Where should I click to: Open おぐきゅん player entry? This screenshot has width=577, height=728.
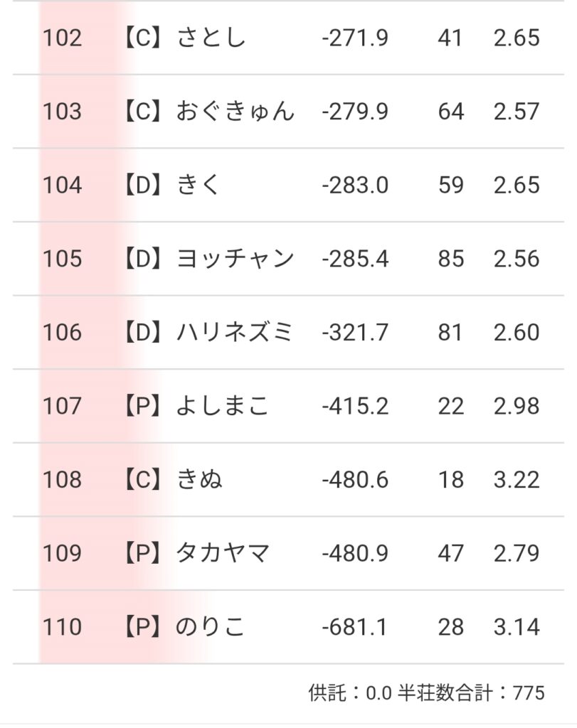[x=235, y=112]
